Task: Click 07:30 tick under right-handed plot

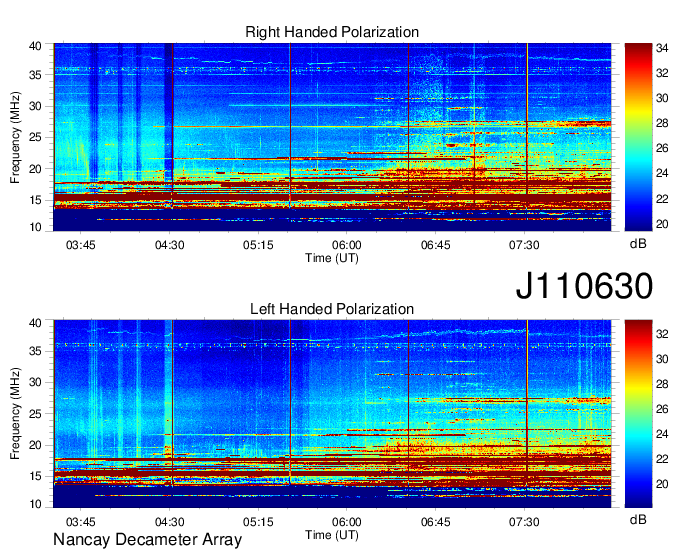Action: tap(524, 245)
